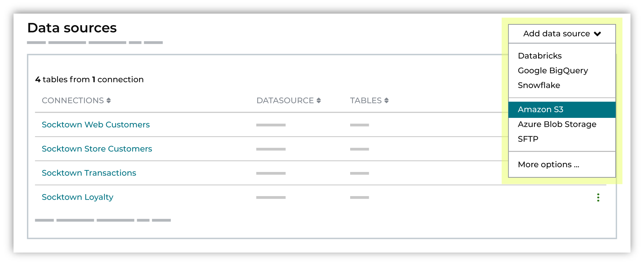Click the chevron on Add data source
644x266 pixels.
pyautogui.click(x=598, y=33)
